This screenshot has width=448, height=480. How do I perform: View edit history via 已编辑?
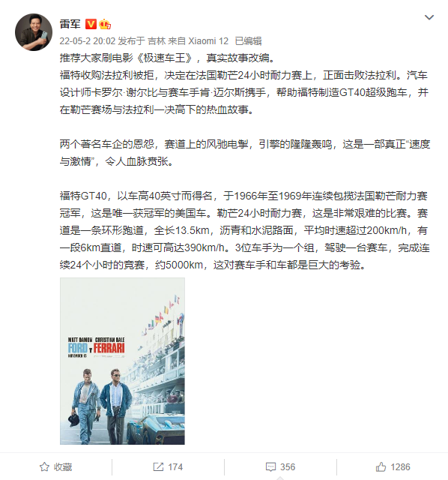248,41
